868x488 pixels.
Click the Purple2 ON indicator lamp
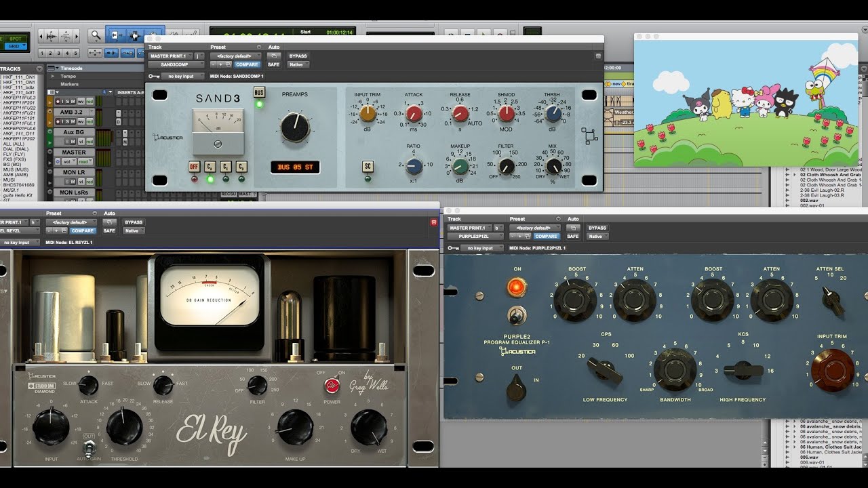click(x=517, y=288)
